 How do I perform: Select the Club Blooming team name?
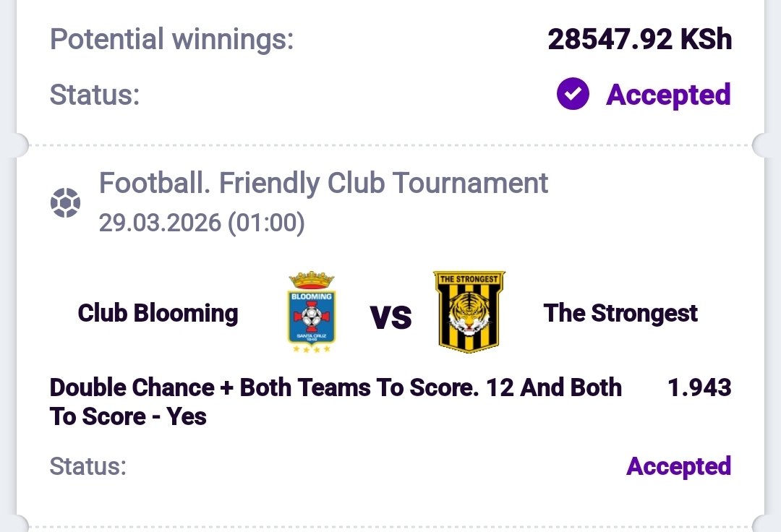pyautogui.click(x=158, y=313)
